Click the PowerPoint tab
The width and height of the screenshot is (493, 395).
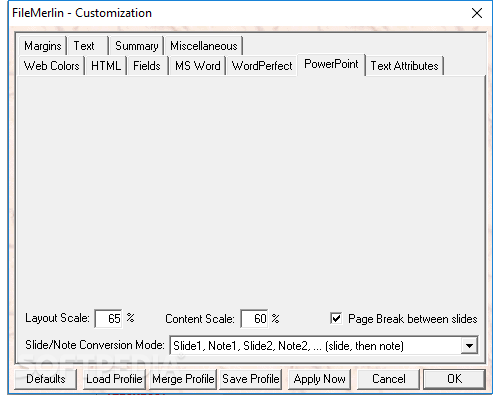coord(331,64)
